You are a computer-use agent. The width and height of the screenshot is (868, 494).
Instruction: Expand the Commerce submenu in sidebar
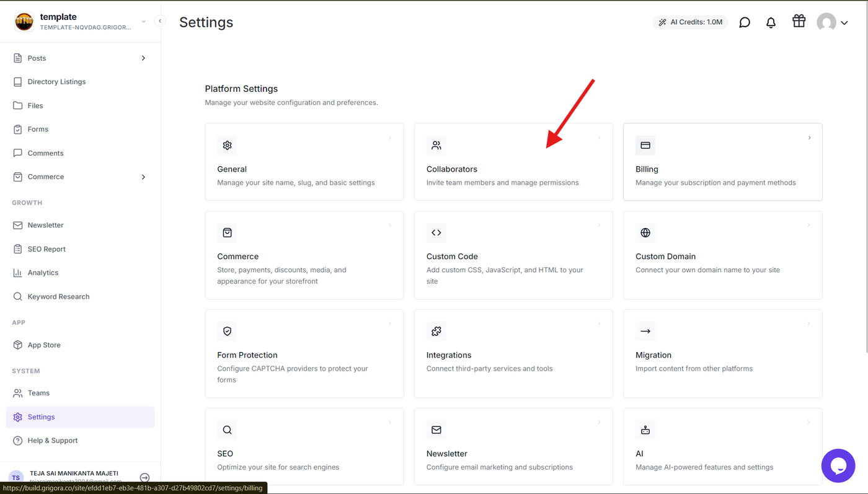coord(143,177)
